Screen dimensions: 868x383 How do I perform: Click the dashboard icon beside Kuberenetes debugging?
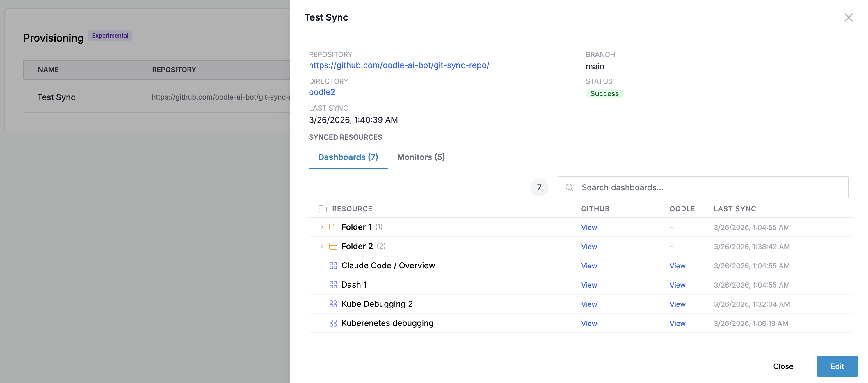coord(333,323)
